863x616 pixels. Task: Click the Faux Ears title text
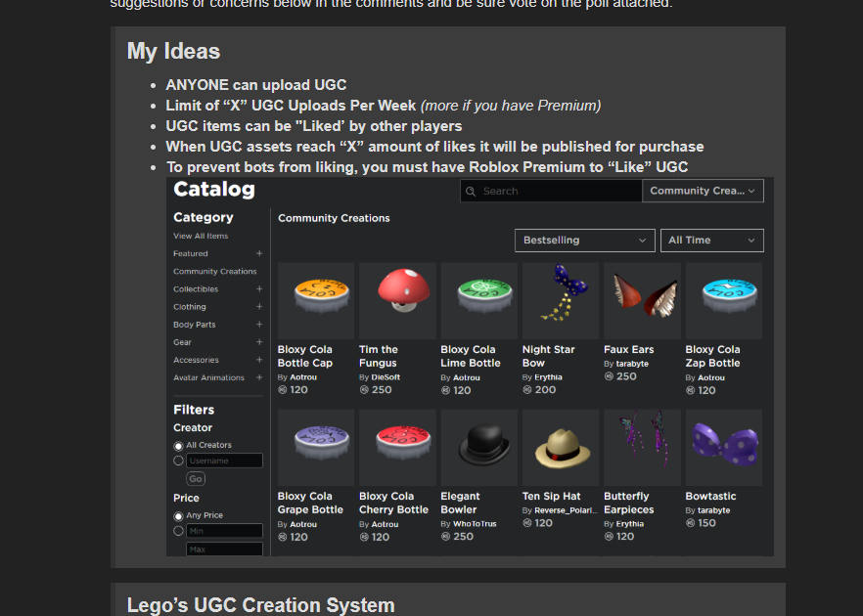[x=628, y=350]
